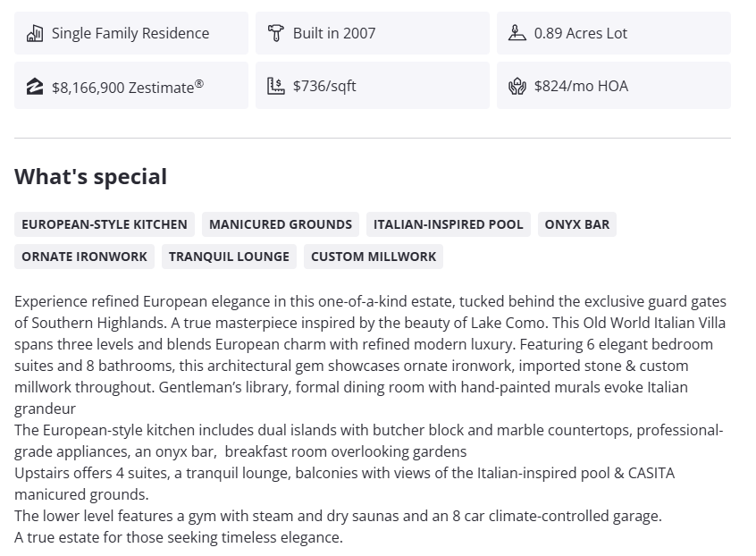
Task: Click the What's special heading
Action: coord(90,176)
